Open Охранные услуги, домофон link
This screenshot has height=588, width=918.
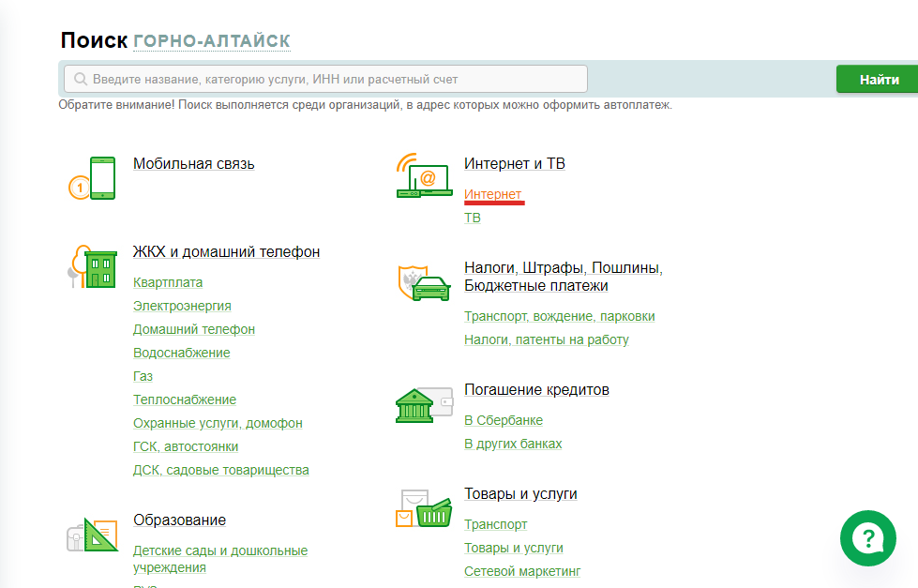(x=218, y=423)
